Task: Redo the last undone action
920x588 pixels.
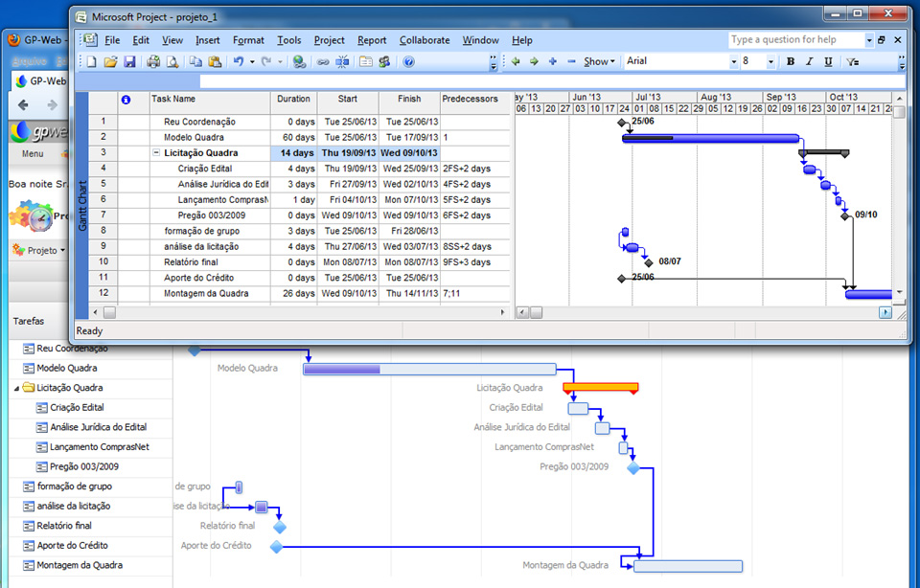Action: pos(266,61)
